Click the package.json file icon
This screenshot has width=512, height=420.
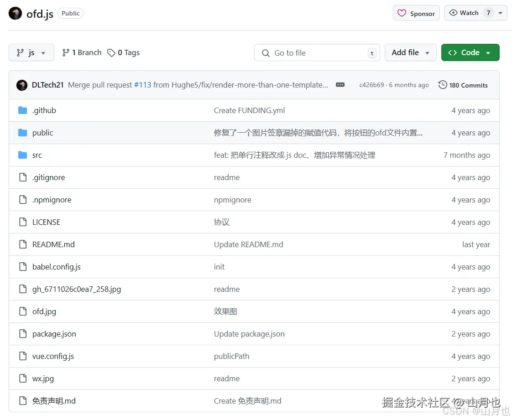(x=23, y=334)
